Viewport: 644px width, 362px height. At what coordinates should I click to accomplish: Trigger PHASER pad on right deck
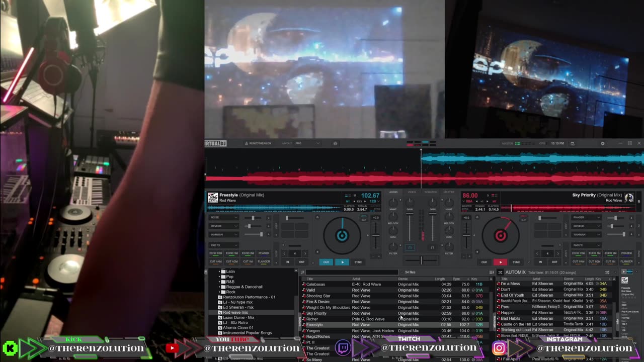click(x=626, y=253)
